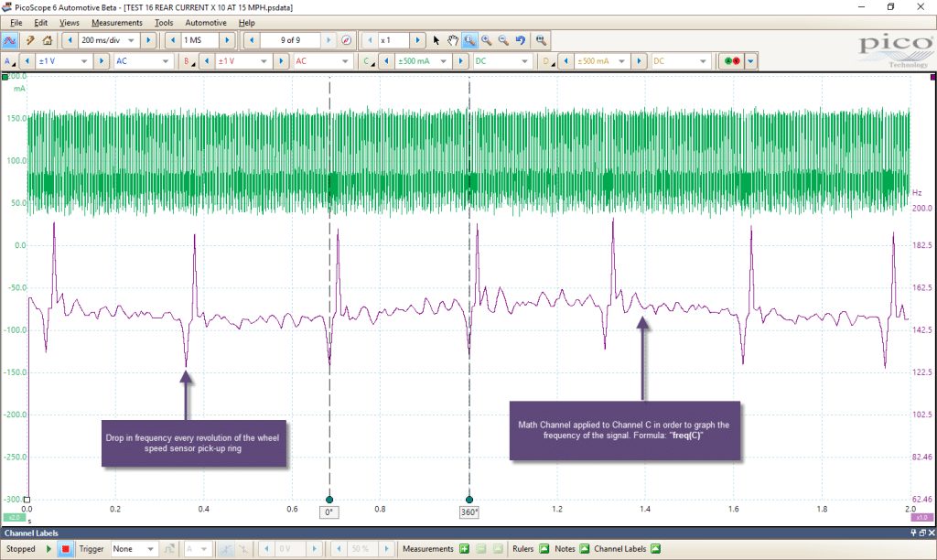The image size is (937, 560).
Task: Close the Channel Labels panel
Action: tap(931, 533)
